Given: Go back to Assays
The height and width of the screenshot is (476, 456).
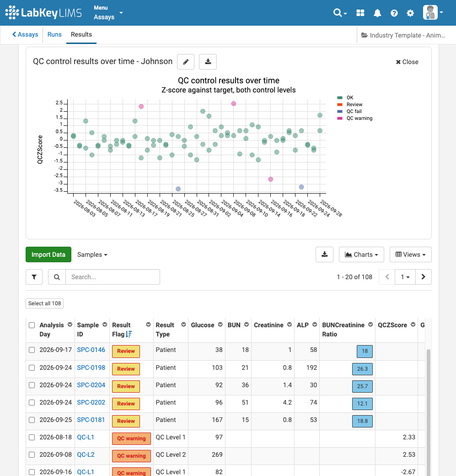Looking at the screenshot, I should click(25, 35).
